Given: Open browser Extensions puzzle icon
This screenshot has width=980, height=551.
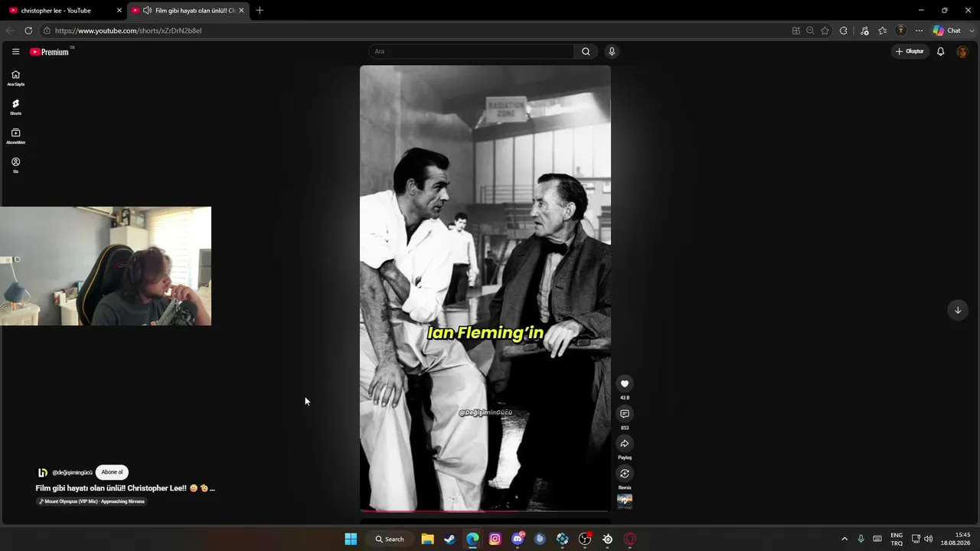Looking at the screenshot, I should [844, 31].
